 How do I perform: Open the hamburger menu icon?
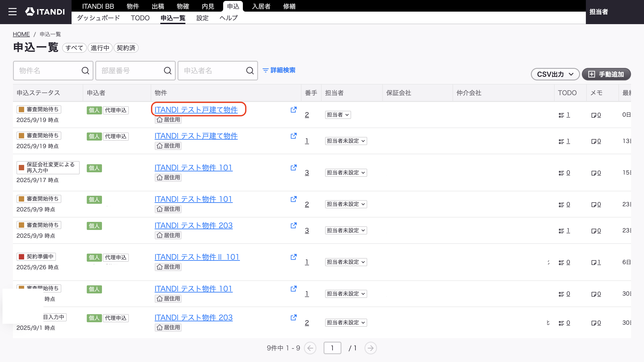pos(13,12)
